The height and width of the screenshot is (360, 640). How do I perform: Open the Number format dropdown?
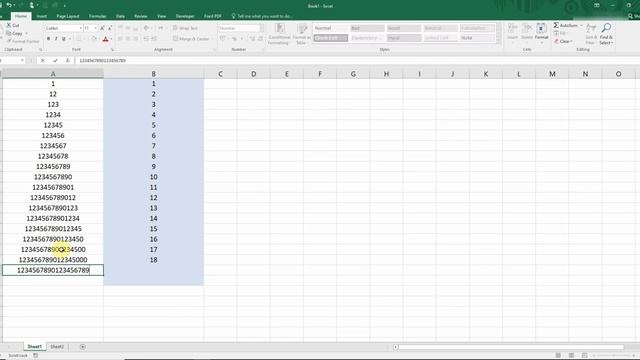tap(262, 28)
